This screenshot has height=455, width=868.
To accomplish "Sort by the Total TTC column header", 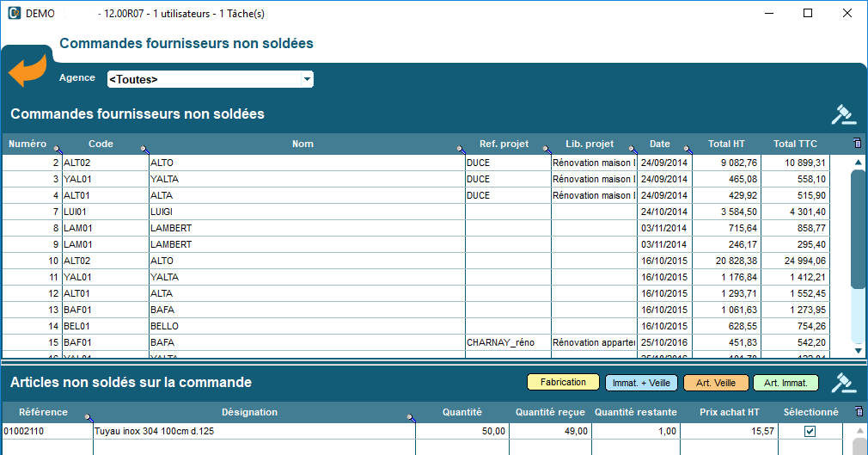I will 795,144.
